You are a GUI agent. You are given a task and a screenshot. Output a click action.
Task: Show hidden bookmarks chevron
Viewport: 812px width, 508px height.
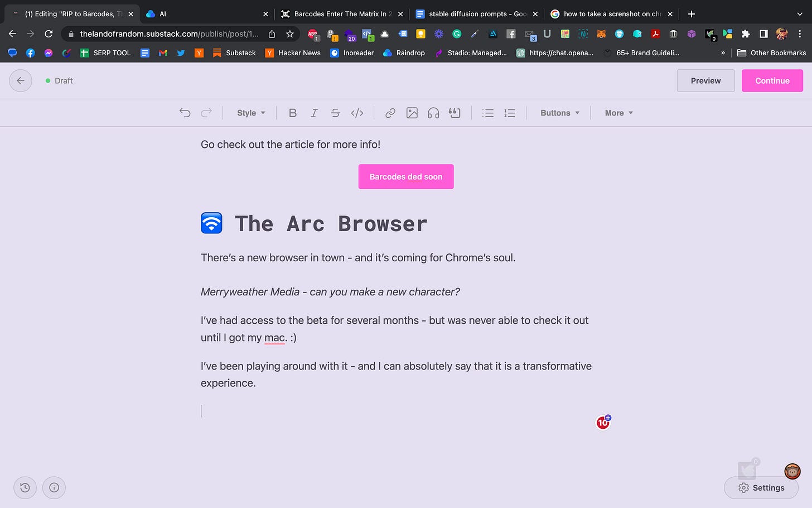coord(723,53)
